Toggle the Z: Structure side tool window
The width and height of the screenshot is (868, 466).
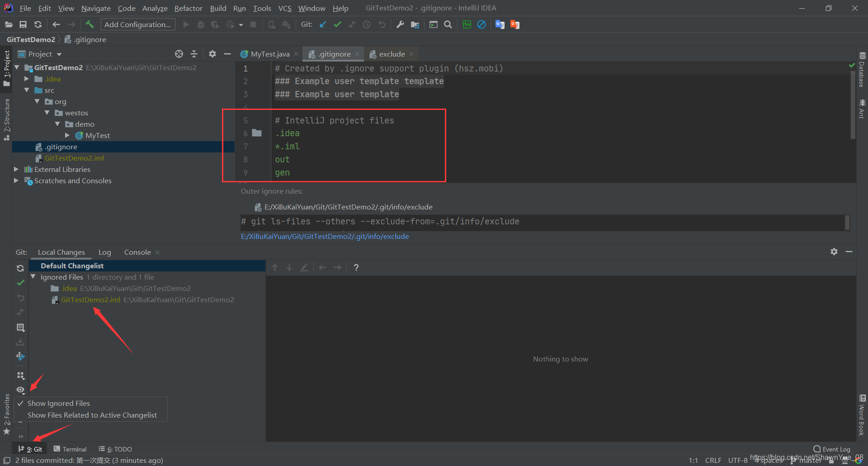point(6,119)
